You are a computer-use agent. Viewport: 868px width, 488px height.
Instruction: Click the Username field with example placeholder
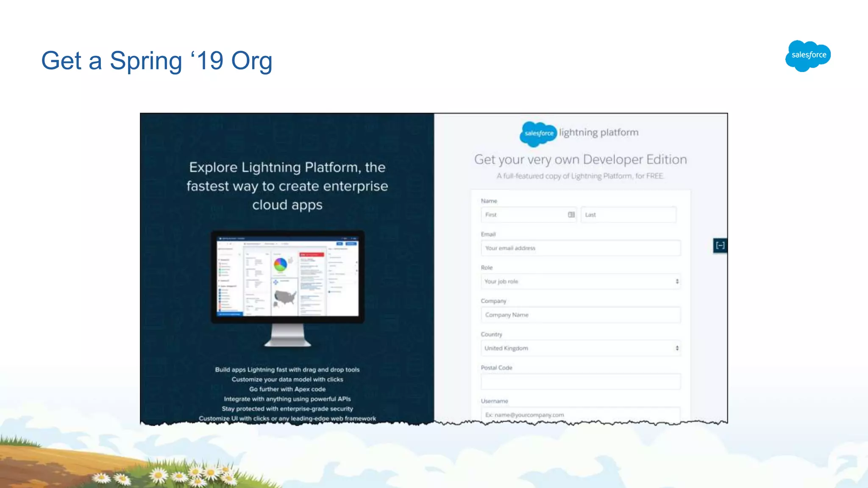pos(581,415)
